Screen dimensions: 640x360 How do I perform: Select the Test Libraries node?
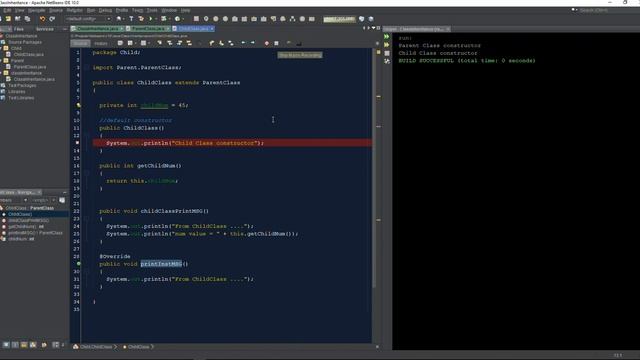coord(21,98)
